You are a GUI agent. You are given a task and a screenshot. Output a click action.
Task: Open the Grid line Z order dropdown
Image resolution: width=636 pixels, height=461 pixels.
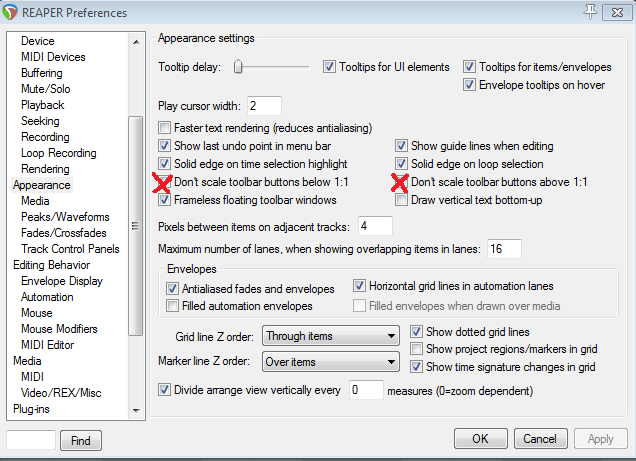[333, 337]
